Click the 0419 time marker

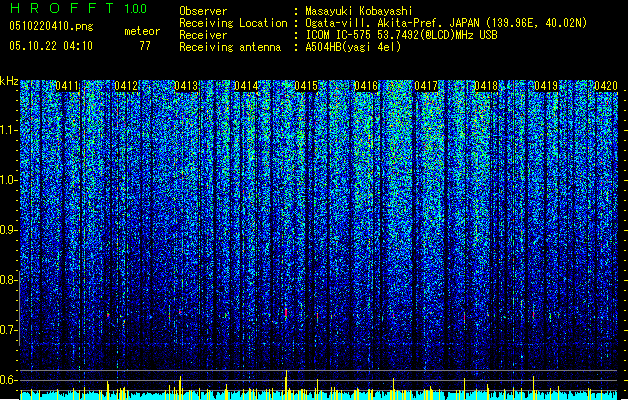pos(546,86)
